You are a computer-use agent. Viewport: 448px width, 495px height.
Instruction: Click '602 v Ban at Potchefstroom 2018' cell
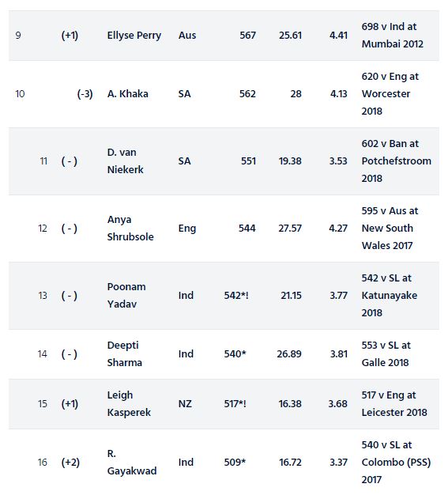[x=397, y=161]
